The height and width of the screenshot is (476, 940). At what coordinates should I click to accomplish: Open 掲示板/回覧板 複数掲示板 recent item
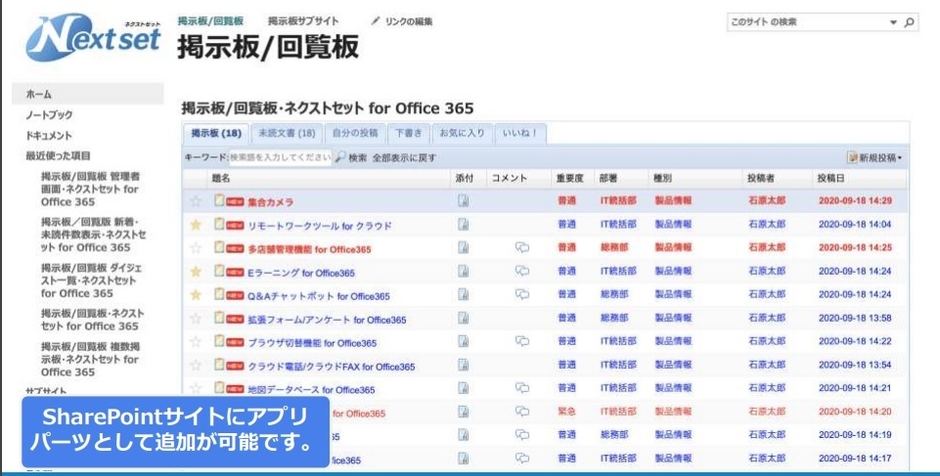91,359
